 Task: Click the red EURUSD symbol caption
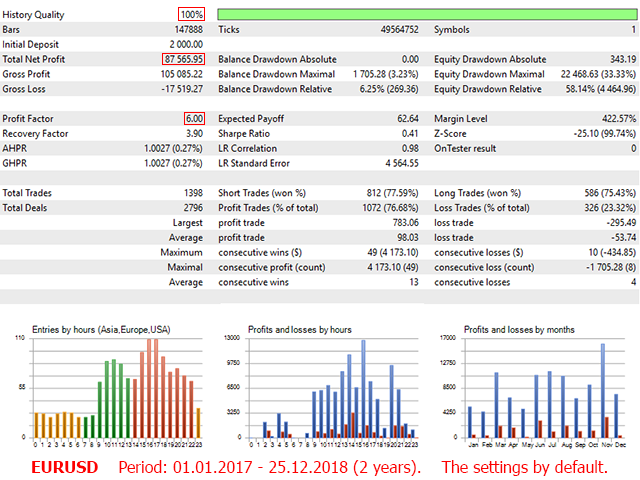tap(64, 467)
